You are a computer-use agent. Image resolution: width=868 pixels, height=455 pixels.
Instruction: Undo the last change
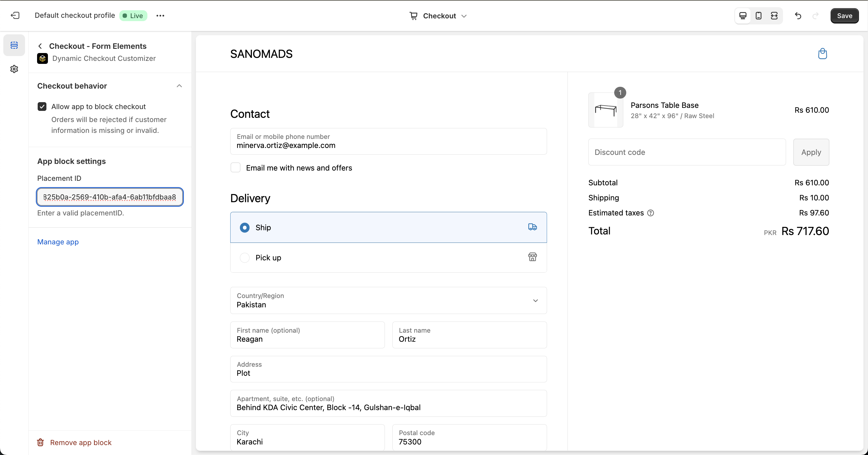(798, 16)
